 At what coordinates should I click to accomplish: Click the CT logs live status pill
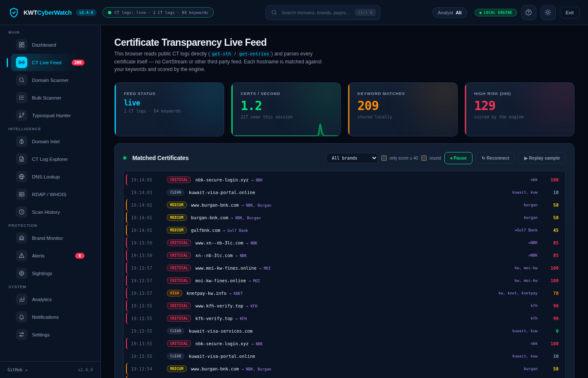(158, 13)
